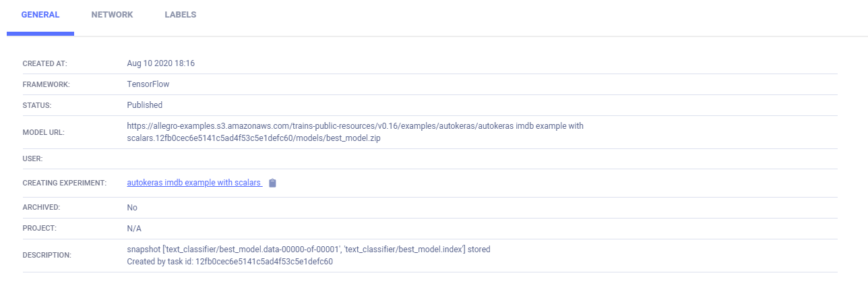Click the 'User' field label
The height and width of the screenshot is (290, 868).
32,159
